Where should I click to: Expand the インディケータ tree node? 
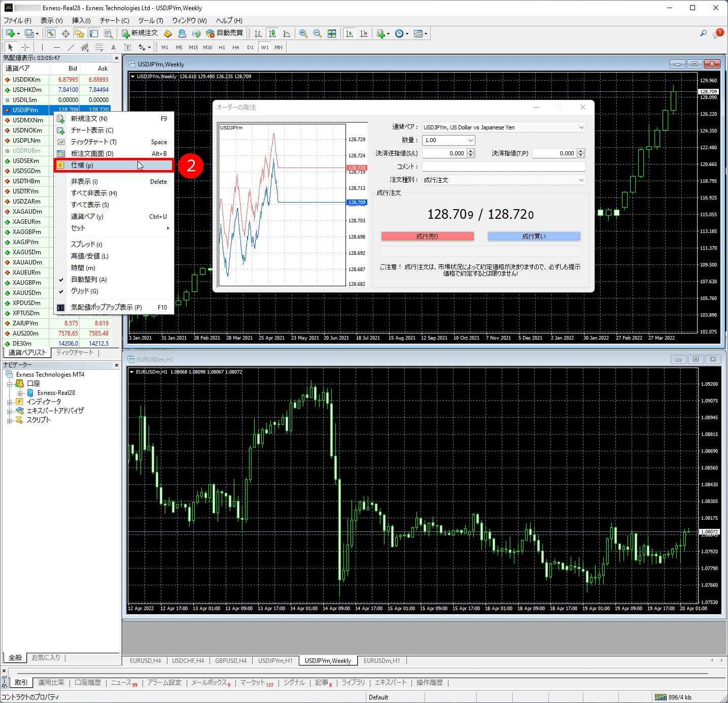point(9,403)
